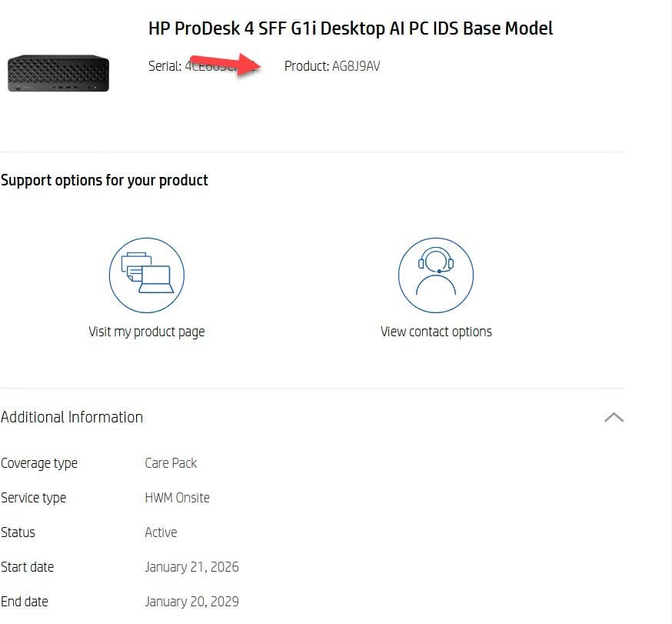This screenshot has width=672, height=624.
Task: Click the red arrow annotation
Action: (x=226, y=64)
